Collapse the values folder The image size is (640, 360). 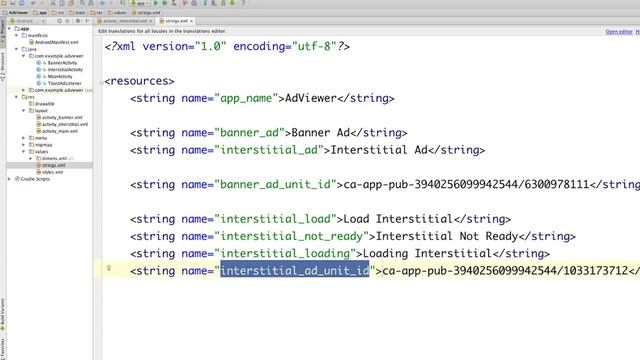tap(23, 151)
